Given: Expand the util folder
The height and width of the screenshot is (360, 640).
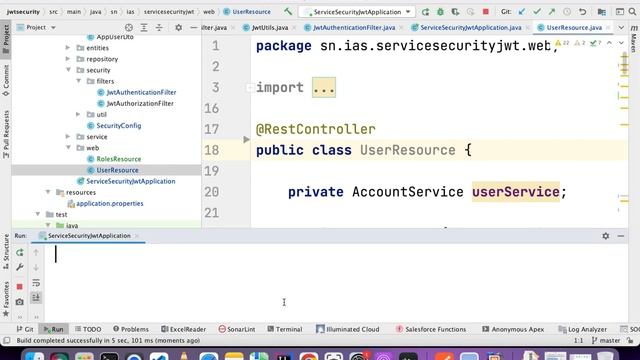Looking at the screenshot, I should click(x=78, y=114).
